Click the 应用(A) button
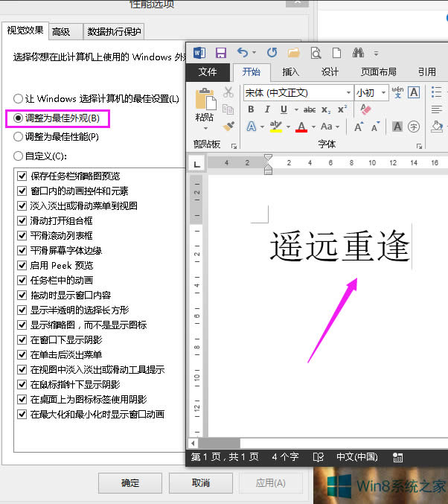Viewport: 448px width, 504px height. pyautogui.click(x=271, y=483)
